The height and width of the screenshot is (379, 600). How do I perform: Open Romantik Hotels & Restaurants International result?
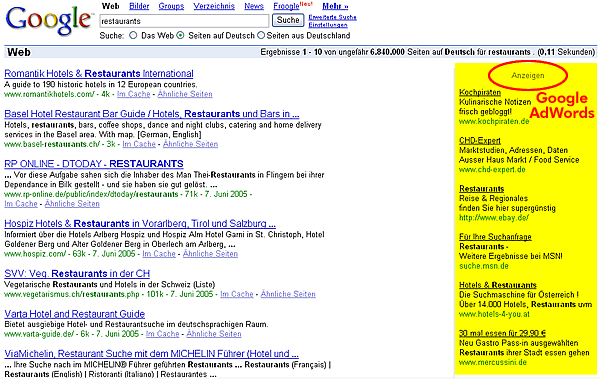point(99,74)
